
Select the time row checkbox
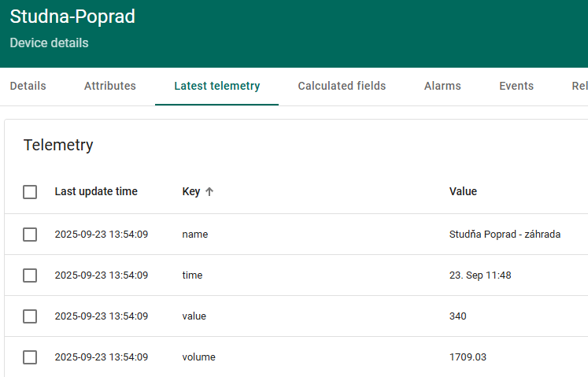(30, 275)
